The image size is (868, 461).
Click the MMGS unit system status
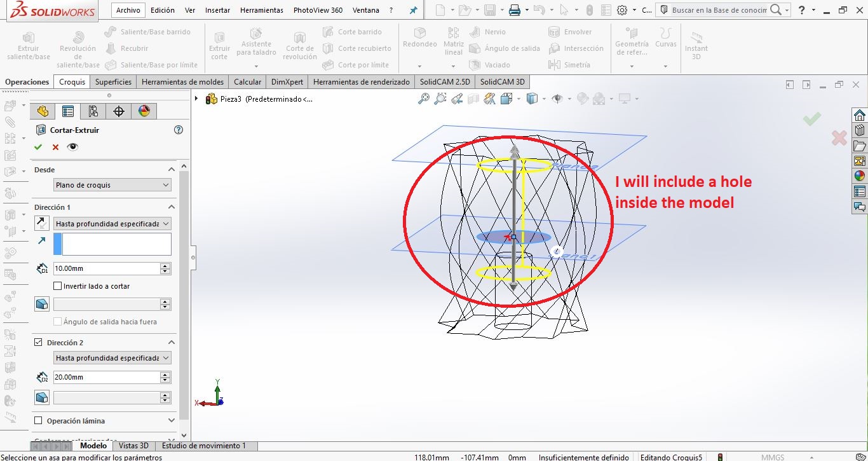pyautogui.click(x=773, y=457)
